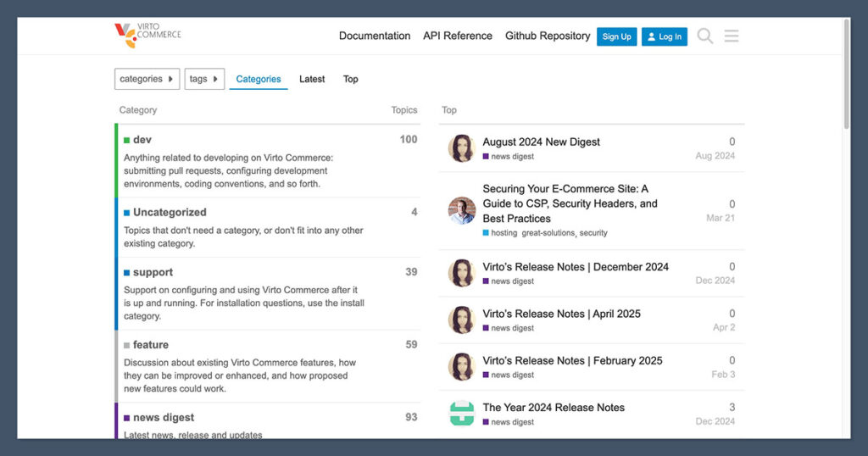
Task: Open the Documentation link
Action: (375, 36)
